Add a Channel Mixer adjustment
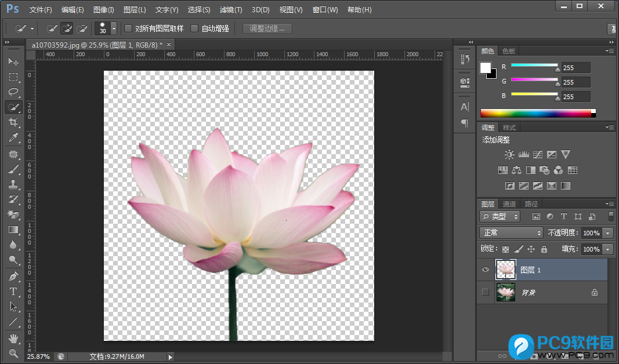This screenshot has height=364, width=619. point(558,170)
